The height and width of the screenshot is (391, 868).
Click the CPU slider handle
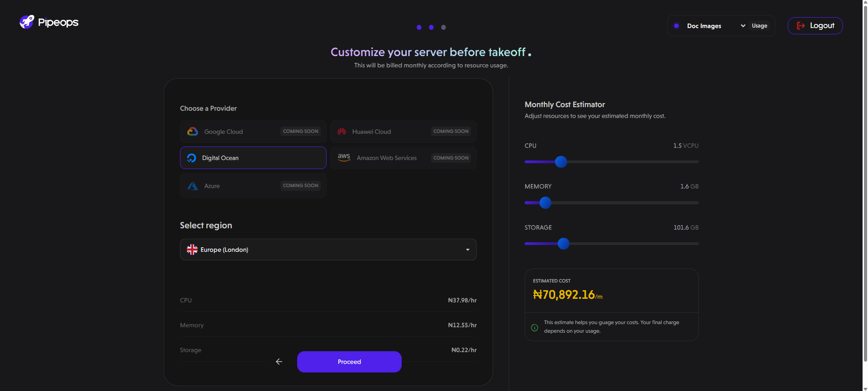tap(561, 162)
